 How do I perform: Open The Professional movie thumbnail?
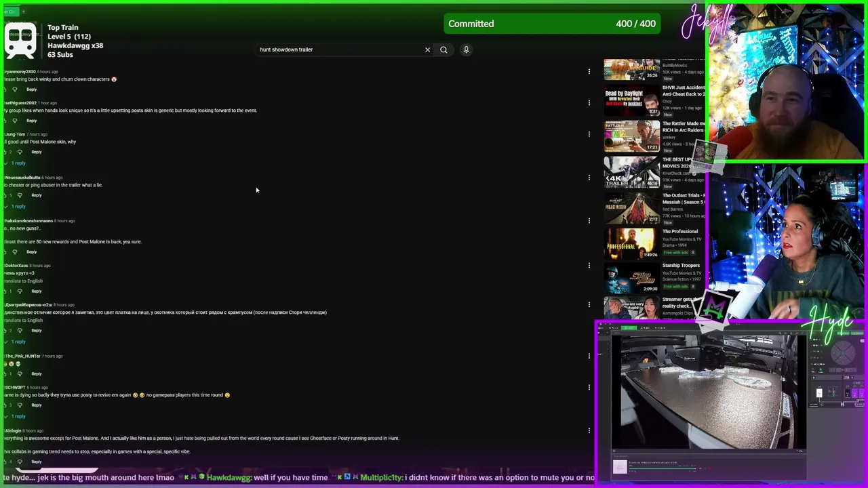[632, 244]
